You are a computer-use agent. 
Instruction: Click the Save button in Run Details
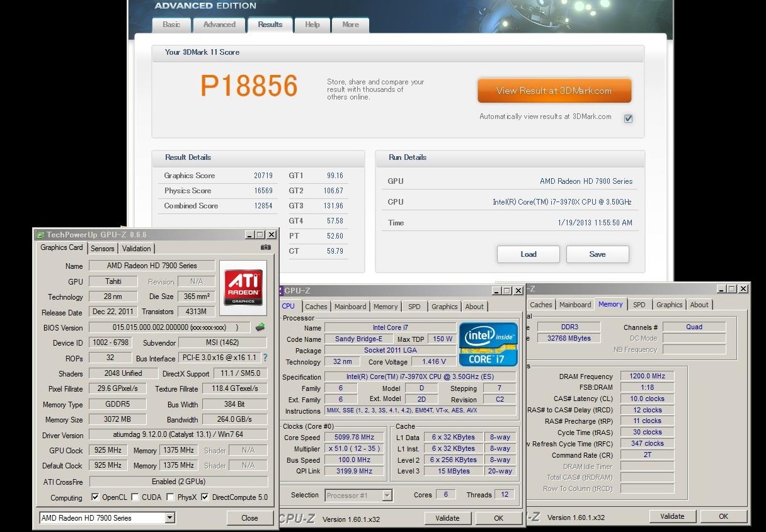598,254
